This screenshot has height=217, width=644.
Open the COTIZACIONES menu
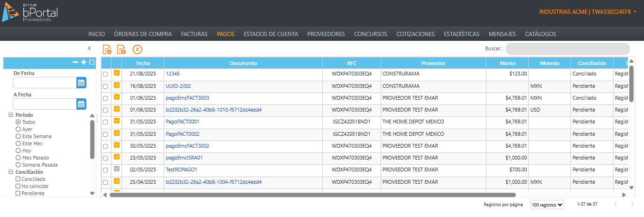(x=415, y=34)
